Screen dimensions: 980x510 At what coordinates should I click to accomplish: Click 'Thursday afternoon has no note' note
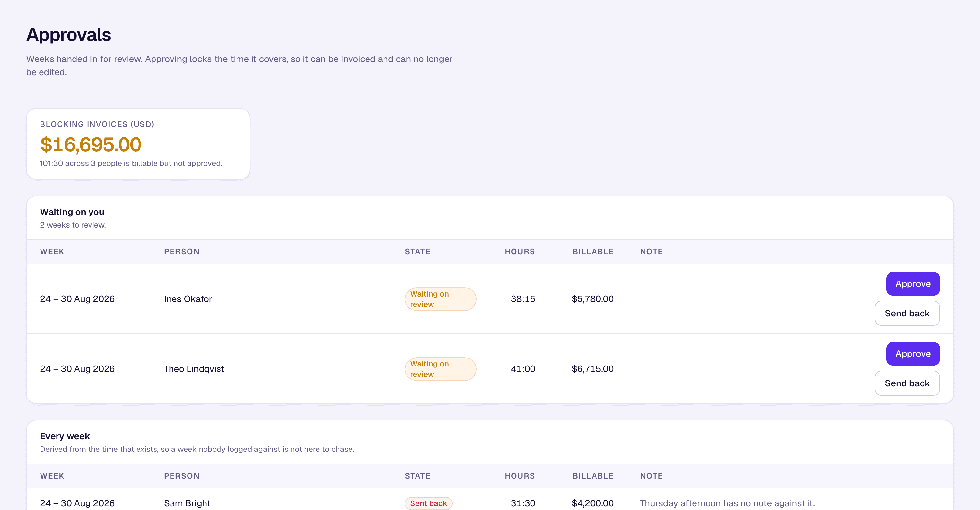click(x=727, y=503)
